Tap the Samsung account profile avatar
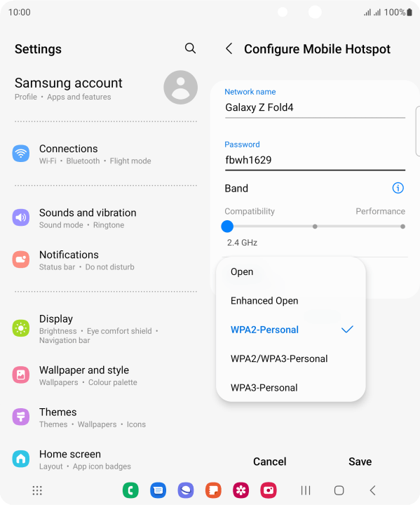Image resolution: width=420 pixels, height=505 pixels. click(x=180, y=87)
